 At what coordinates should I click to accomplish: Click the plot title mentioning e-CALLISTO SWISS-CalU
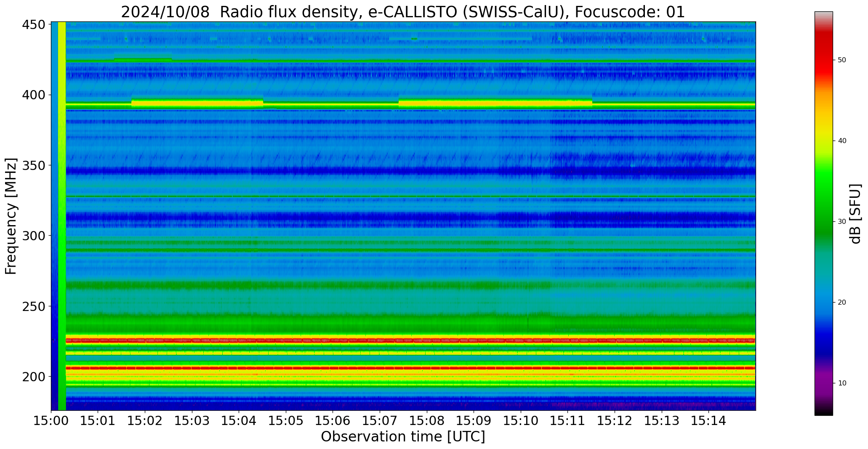[x=403, y=12]
